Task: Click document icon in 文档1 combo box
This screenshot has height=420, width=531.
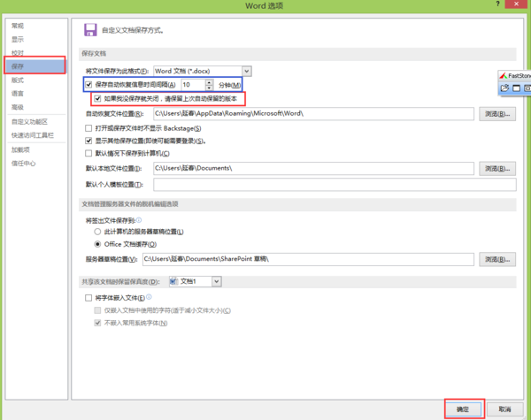Action: click(x=173, y=281)
